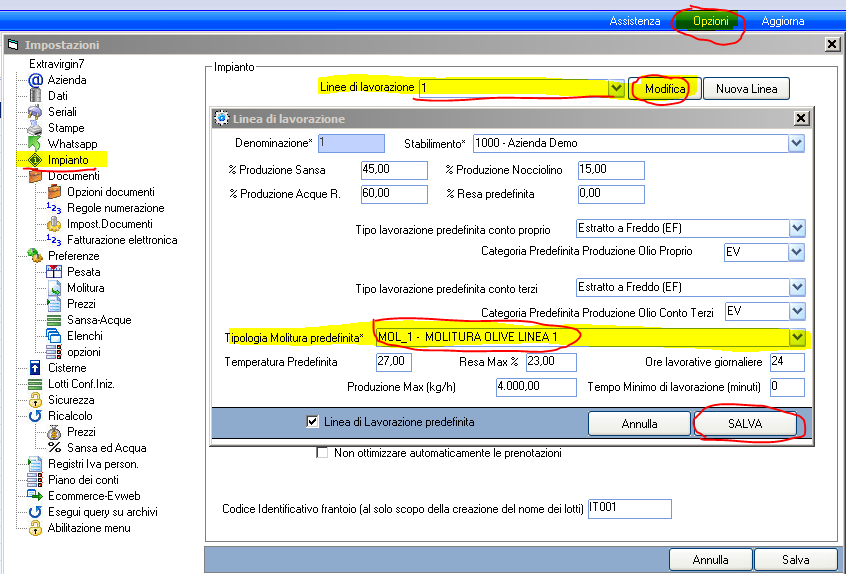Open the Cisterne icon in sidebar
This screenshot has height=574, width=846.
coord(35,368)
